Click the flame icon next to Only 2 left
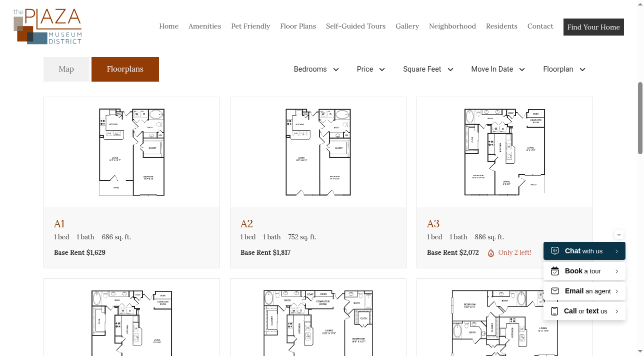 point(491,253)
